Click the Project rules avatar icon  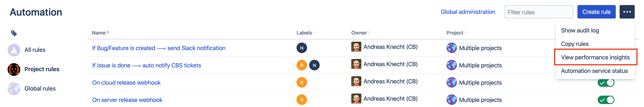pyautogui.click(x=14, y=69)
